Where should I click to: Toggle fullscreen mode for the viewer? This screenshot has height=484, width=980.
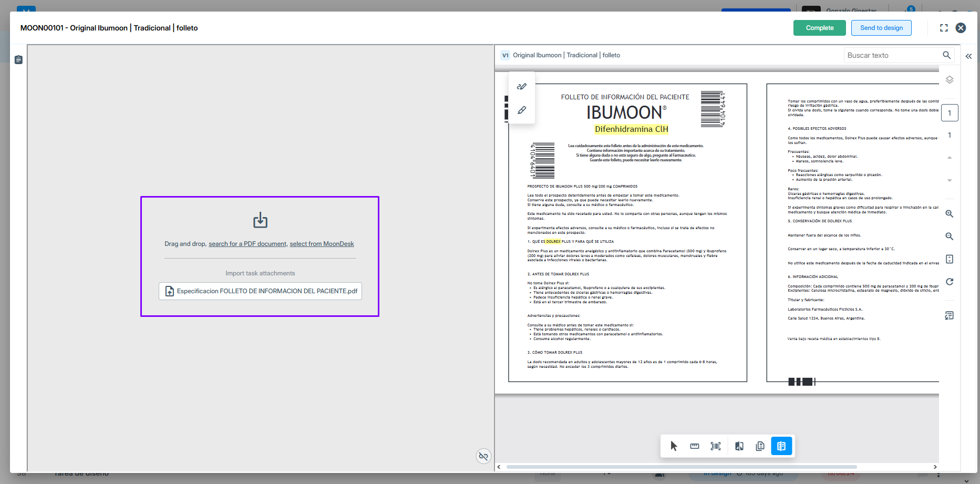pyautogui.click(x=944, y=28)
